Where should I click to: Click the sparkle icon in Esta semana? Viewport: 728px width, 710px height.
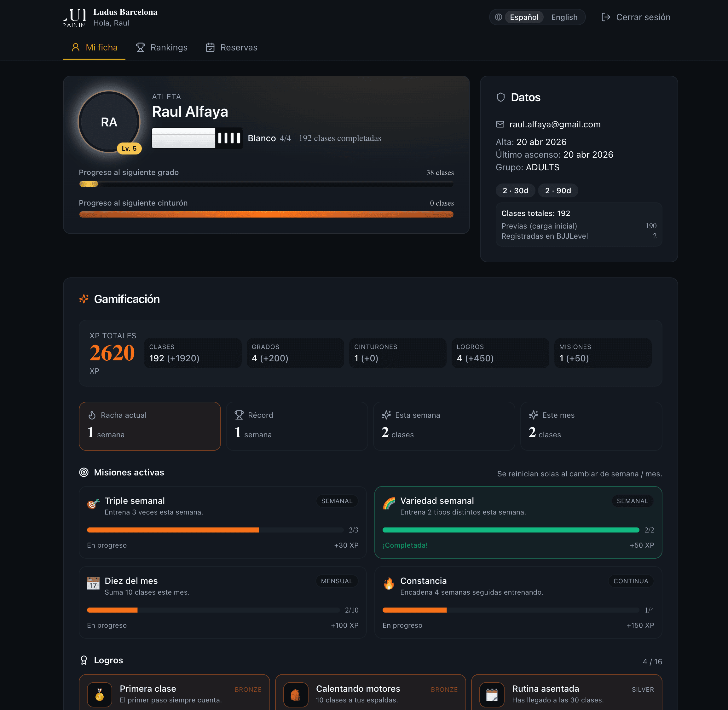[386, 415]
